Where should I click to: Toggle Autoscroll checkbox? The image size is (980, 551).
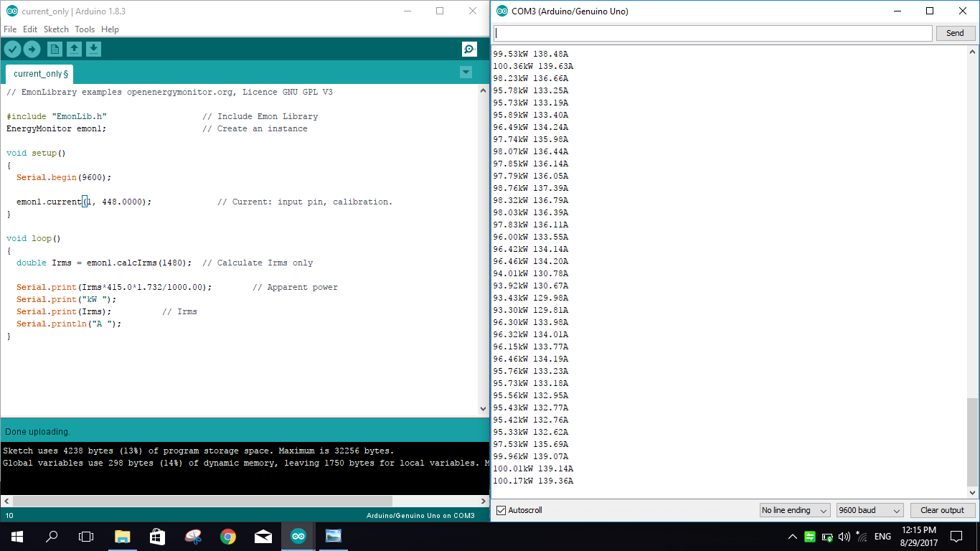pos(501,510)
